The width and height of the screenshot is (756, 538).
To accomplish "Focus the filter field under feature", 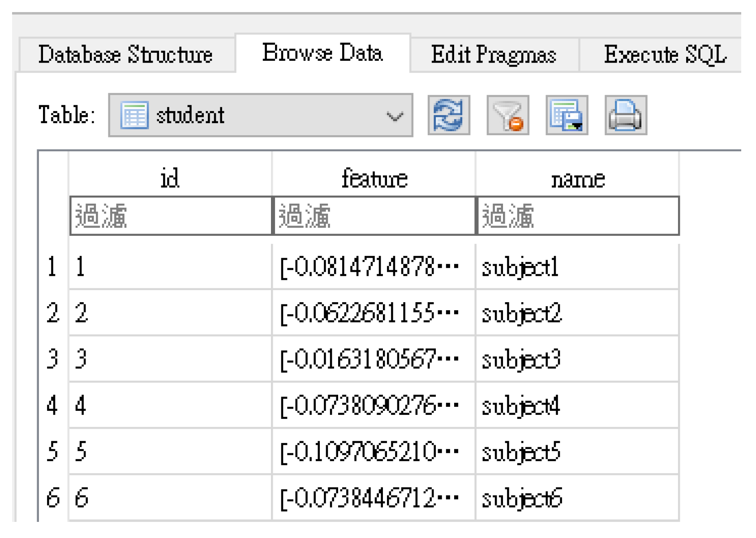I will point(374,216).
